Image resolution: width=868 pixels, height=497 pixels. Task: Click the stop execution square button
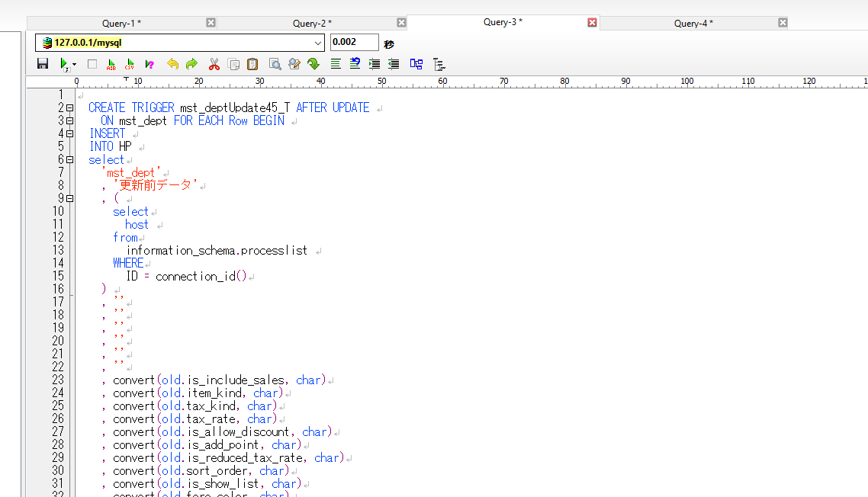tap(92, 64)
